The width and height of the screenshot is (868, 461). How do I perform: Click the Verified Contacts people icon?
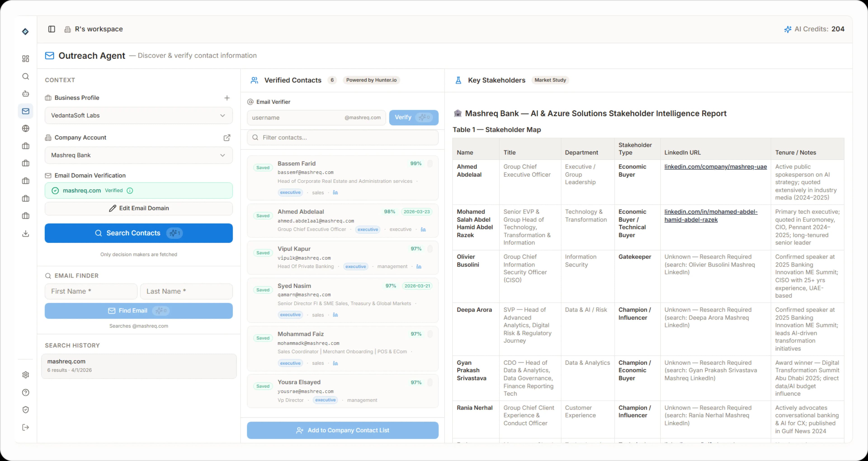[x=254, y=80]
